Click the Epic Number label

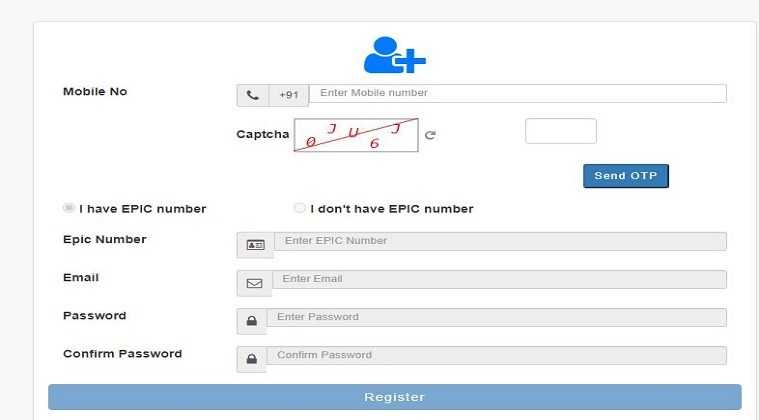click(x=105, y=240)
